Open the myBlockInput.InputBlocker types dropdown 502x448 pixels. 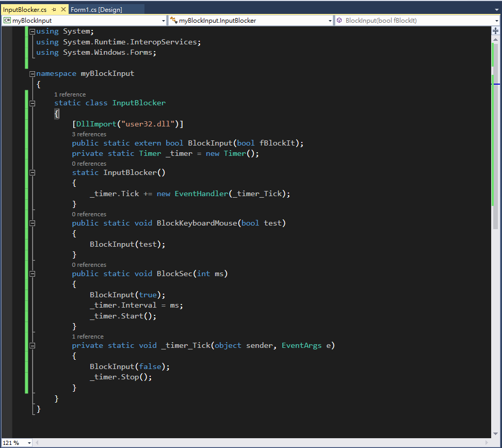330,20
